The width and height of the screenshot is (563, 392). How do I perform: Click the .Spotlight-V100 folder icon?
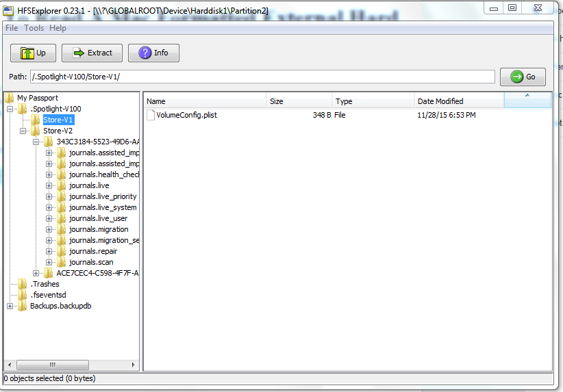point(23,109)
